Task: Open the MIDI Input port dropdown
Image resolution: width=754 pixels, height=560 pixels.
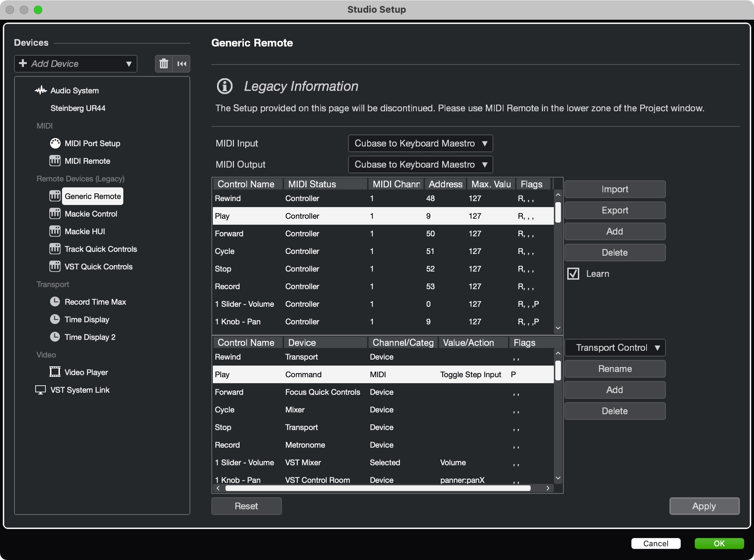Action: pos(420,143)
